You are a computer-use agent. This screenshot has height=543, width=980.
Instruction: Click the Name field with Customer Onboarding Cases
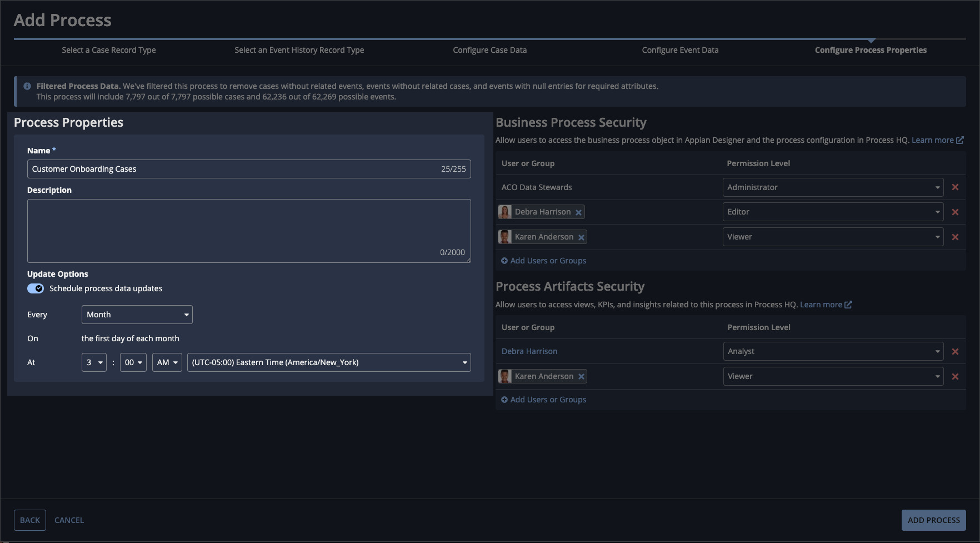click(249, 169)
